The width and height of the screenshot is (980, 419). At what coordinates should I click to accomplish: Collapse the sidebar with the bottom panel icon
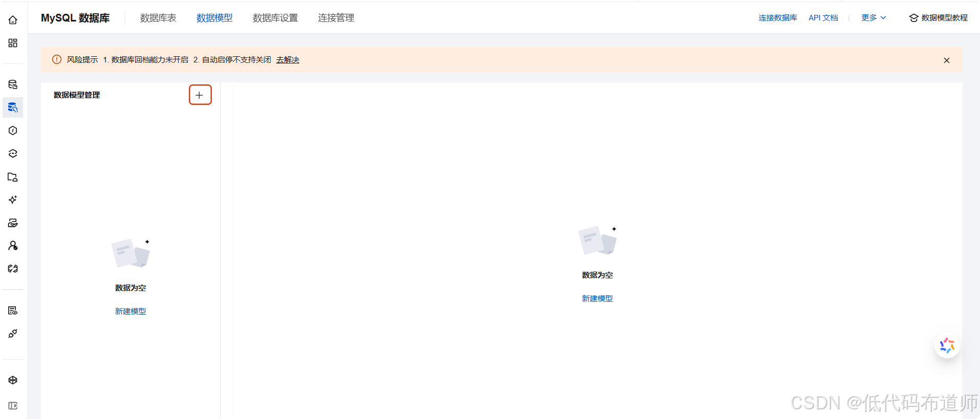[x=13, y=406]
